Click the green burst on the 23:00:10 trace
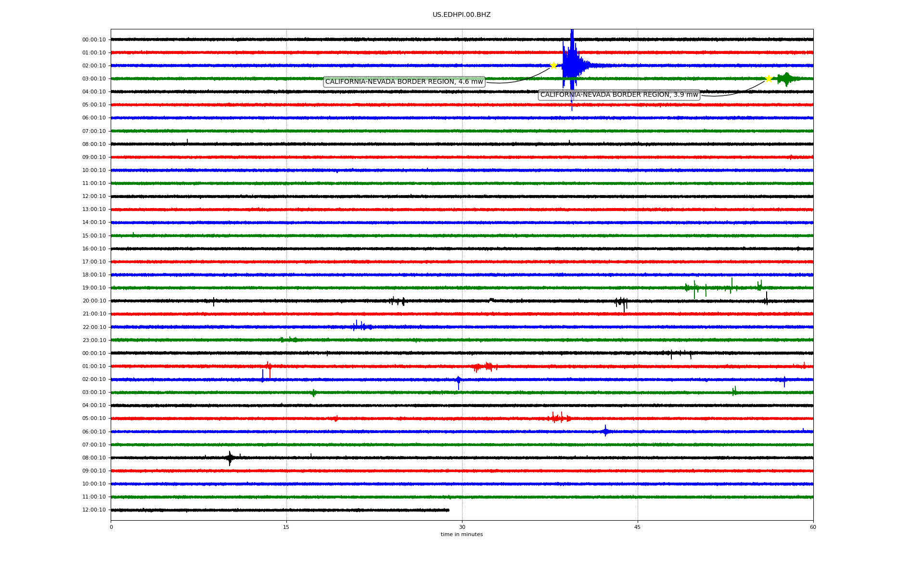The width and height of the screenshot is (924, 578). click(x=289, y=340)
